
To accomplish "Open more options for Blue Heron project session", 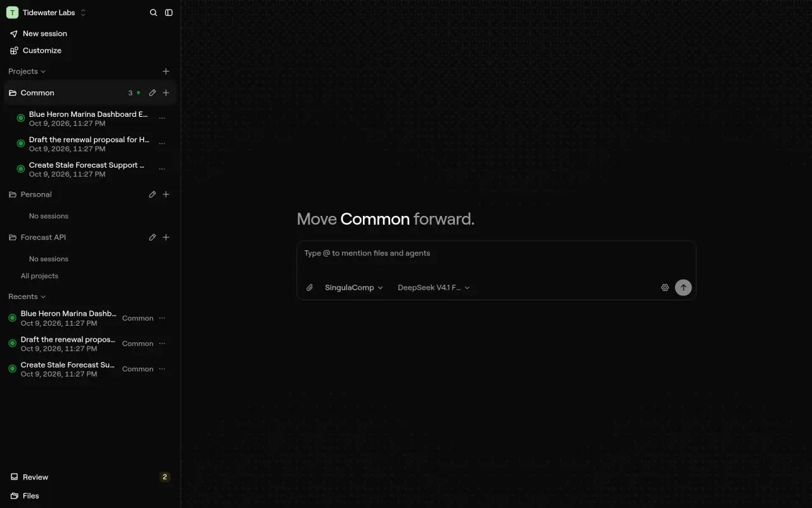I will point(162,118).
